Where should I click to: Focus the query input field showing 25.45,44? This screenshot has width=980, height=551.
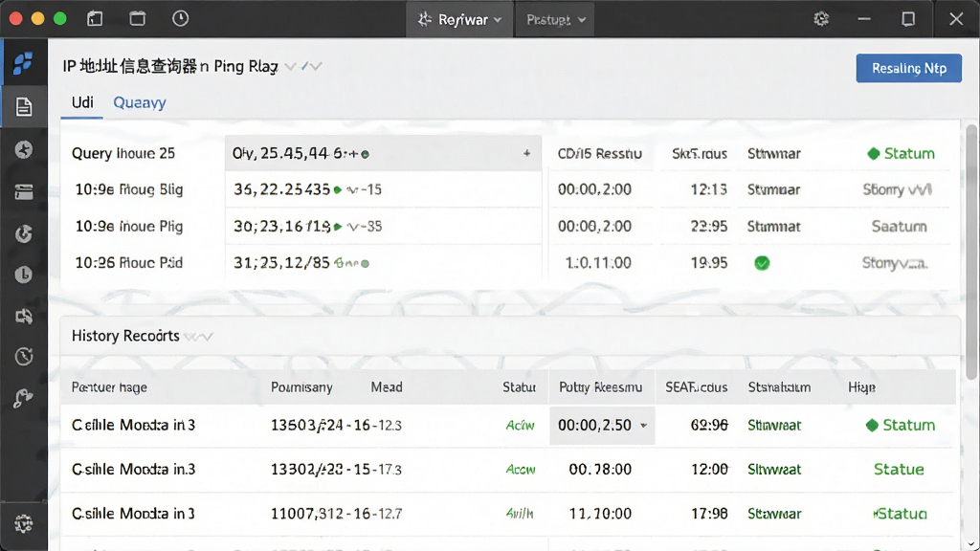tap(383, 153)
